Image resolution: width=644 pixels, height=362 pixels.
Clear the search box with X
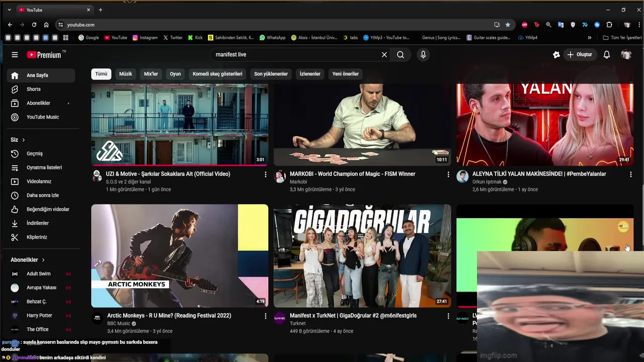[x=384, y=54]
